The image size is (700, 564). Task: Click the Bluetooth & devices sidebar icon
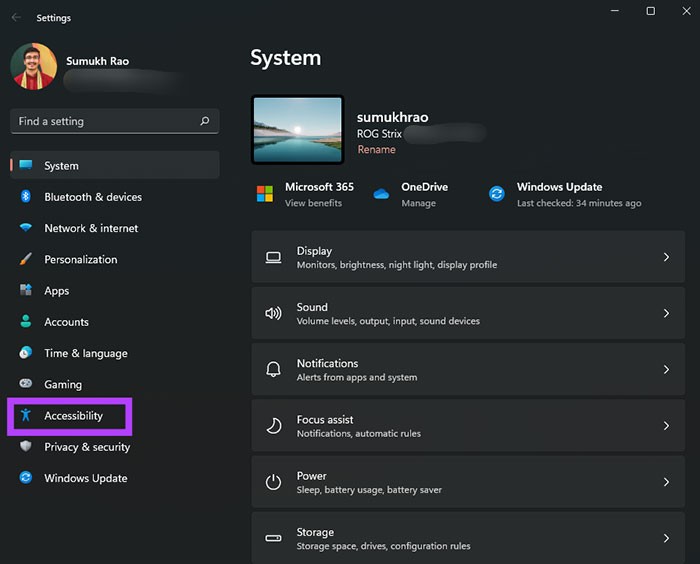click(26, 197)
